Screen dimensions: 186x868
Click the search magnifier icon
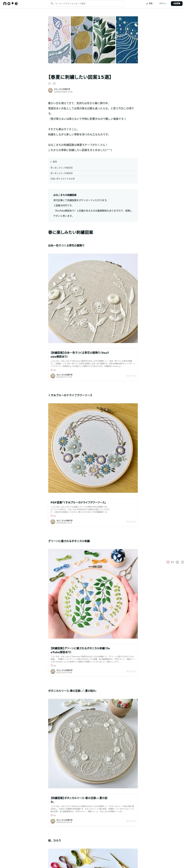[52, 3]
